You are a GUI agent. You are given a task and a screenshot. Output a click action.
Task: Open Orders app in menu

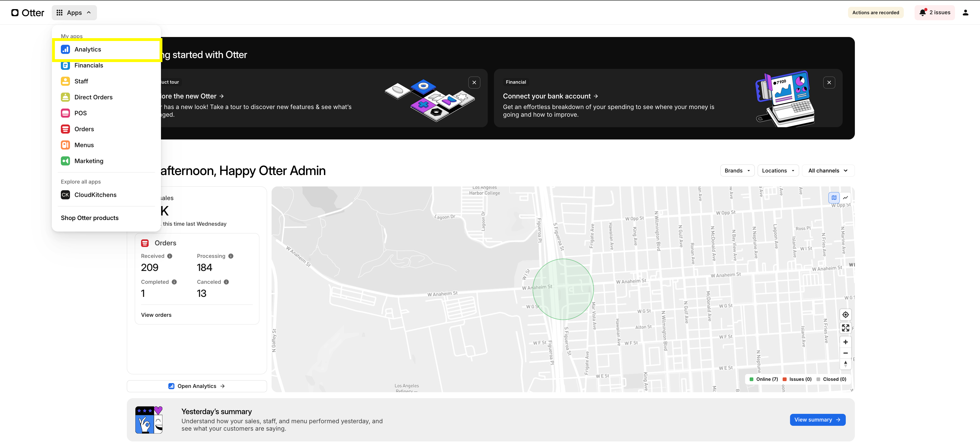click(x=107, y=129)
